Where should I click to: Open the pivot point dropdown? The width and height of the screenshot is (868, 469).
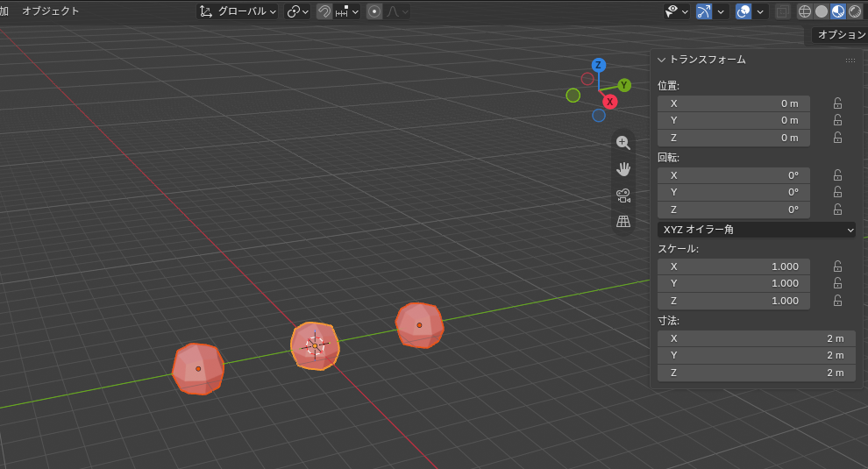click(297, 11)
